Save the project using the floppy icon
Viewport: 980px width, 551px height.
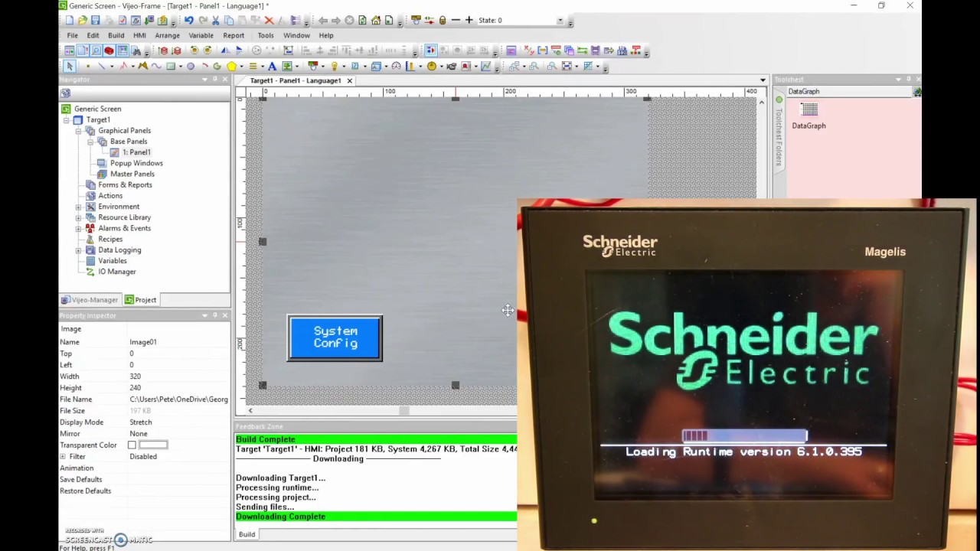coord(95,21)
